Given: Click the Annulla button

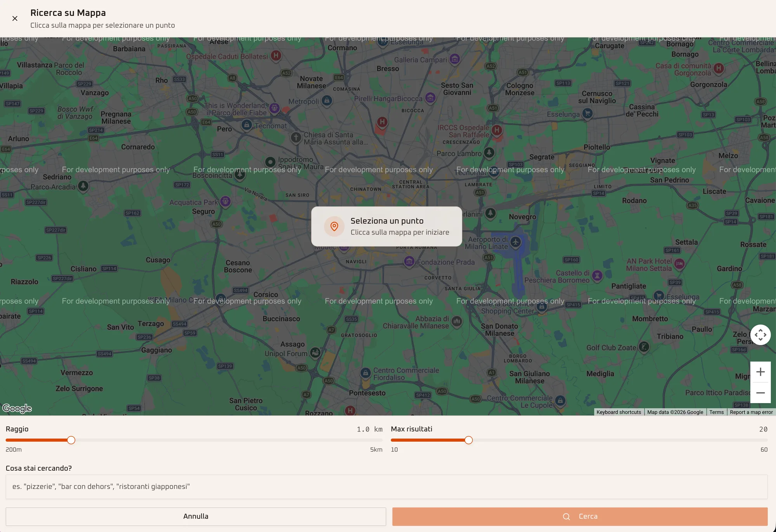Looking at the screenshot, I should (196, 516).
